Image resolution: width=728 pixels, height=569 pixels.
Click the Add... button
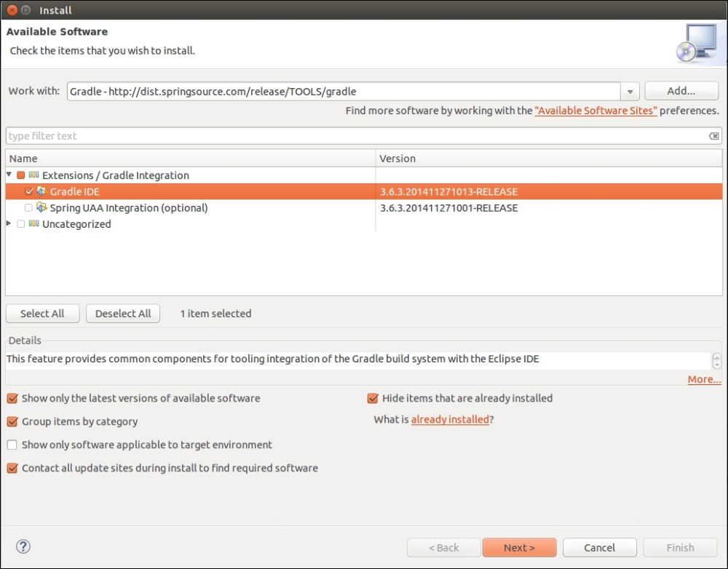pyautogui.click(x=681, y=91)
